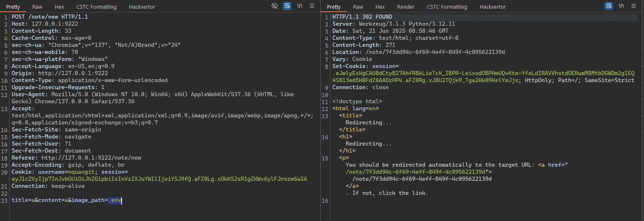Switch to the response Hex tab
The image size is (644, 221).
tap(380, 7)
